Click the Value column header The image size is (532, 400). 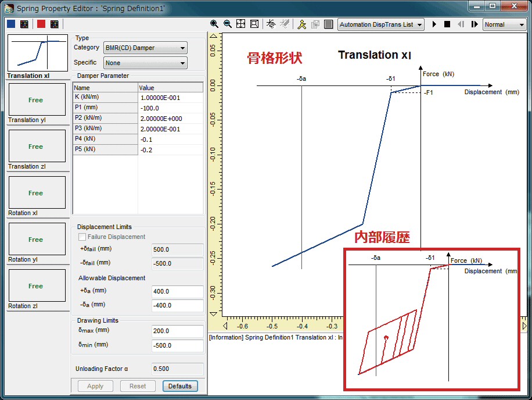click(171, 88)
